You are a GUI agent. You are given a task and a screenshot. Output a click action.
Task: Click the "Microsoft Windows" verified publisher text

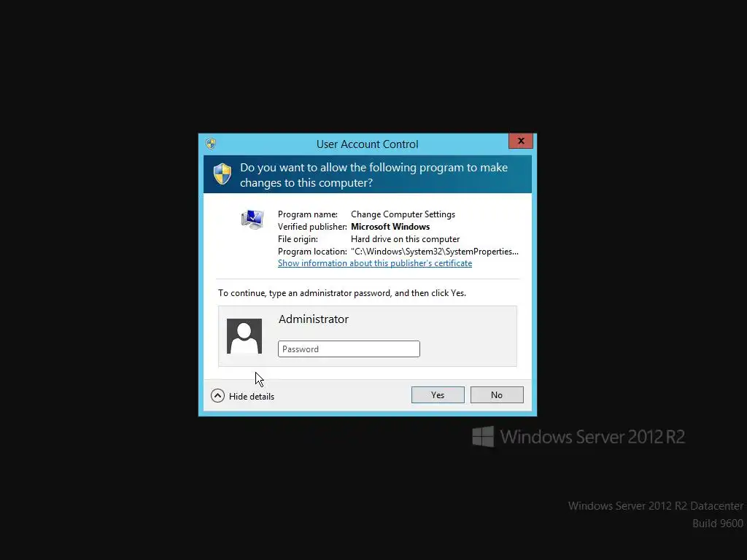[x=390, y=227]
